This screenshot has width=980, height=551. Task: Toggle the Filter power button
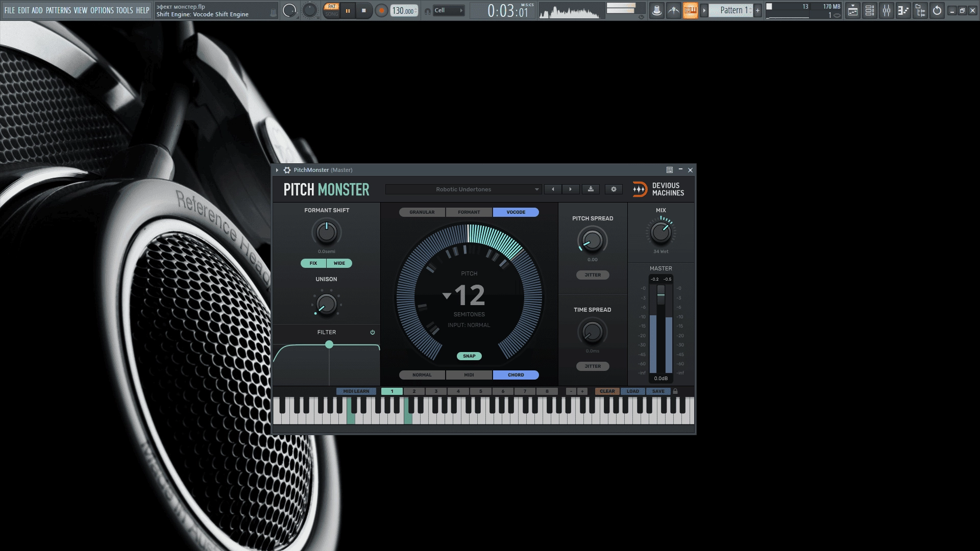coord(373,332)
